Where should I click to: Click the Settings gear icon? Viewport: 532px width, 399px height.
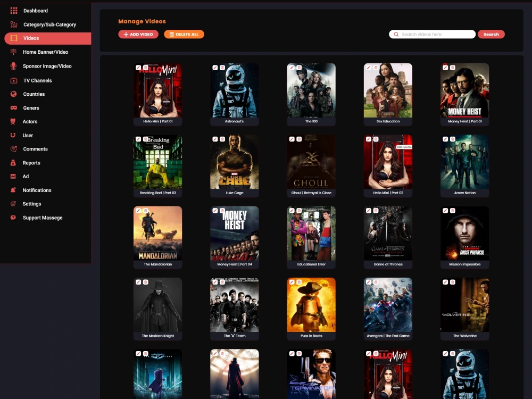point(13,204)
